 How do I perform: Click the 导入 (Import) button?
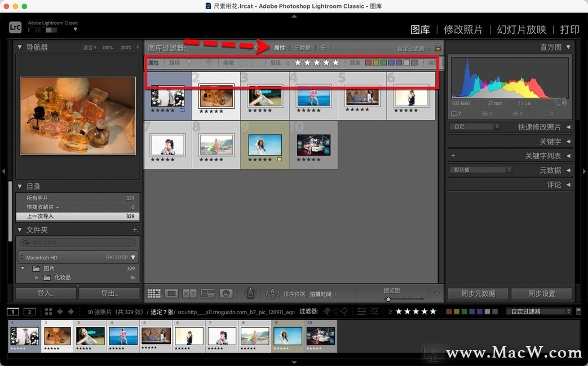click(x=46, y=293)
